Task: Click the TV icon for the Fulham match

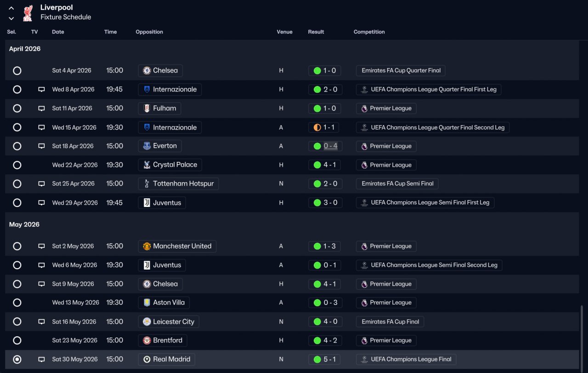Action: point(41,109)
